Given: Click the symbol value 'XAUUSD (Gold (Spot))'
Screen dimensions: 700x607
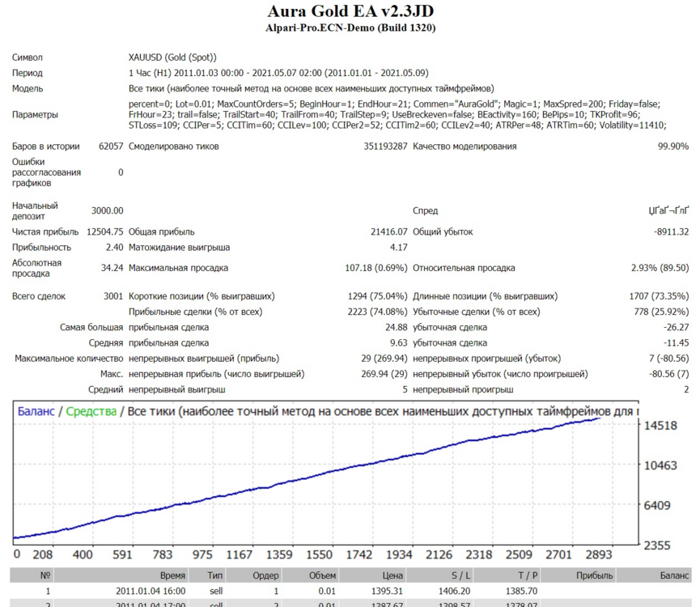Looking at the screenshot, I should [x=172, y=57].
